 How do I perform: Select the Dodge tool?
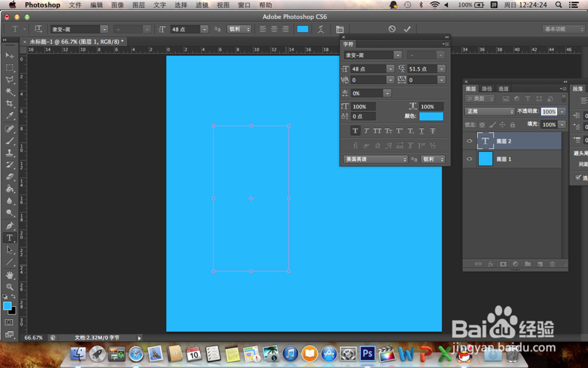click(x=9, y=213)
